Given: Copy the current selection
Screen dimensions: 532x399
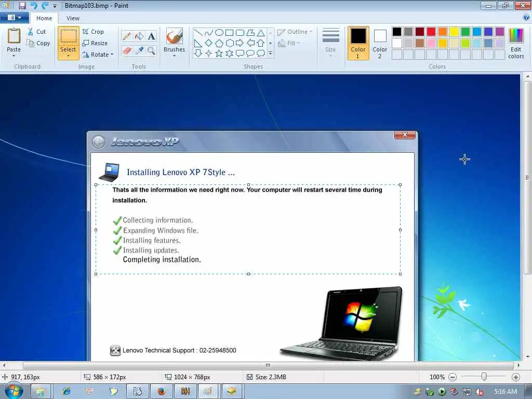Looking at the screenshot, I should tap(38, 43).
